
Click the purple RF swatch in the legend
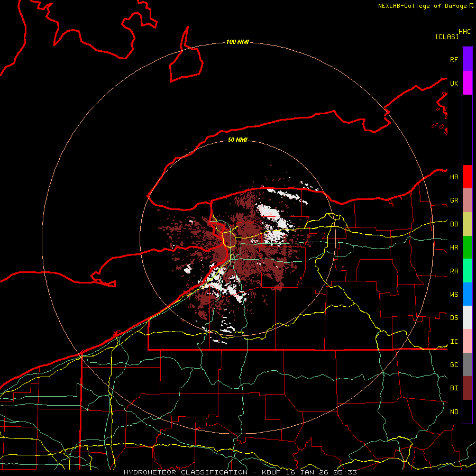pyautogui.click(x=467, y=59)
